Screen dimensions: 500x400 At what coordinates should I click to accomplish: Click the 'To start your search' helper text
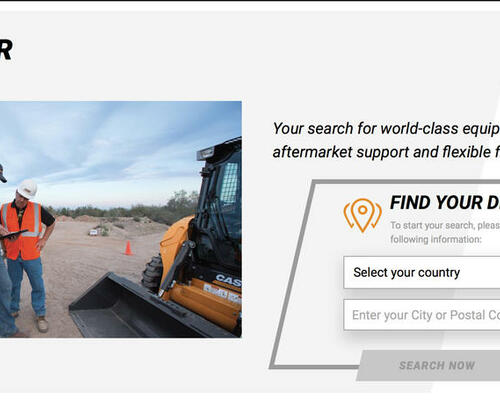pos(445,225)
